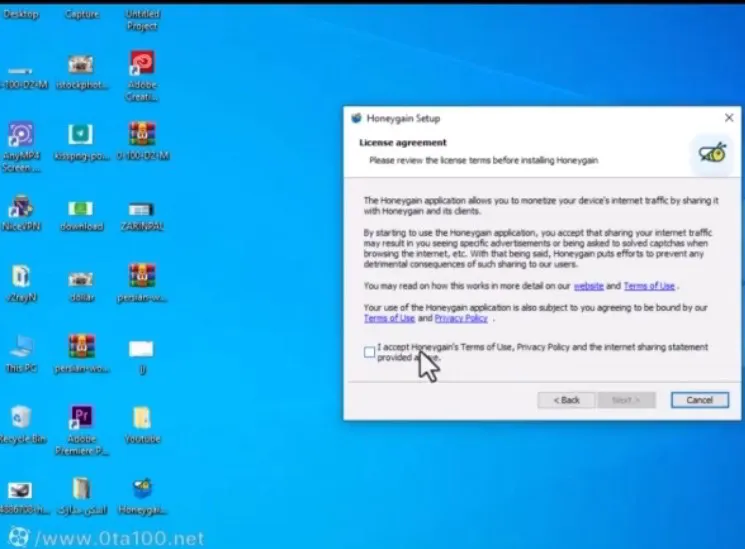Image resolution: width=745 pixels, height=549 pixels.
Task: Open the Privacy Policy link
Action: coord(461,318)
